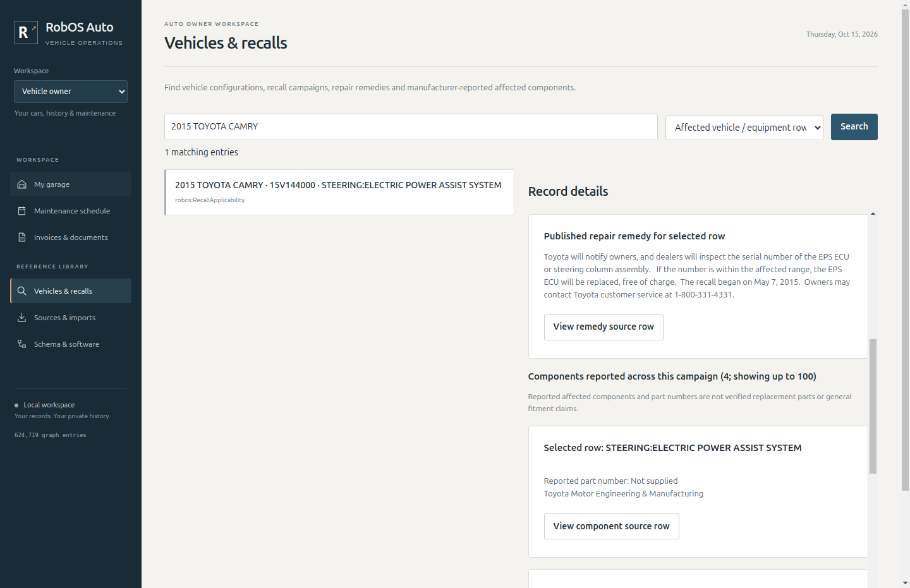Click Selected row: STEERING:ELECTRIC POWER ASSIST SYSTEM heading
Screen dimensions: 910x588
coord(672,448)
